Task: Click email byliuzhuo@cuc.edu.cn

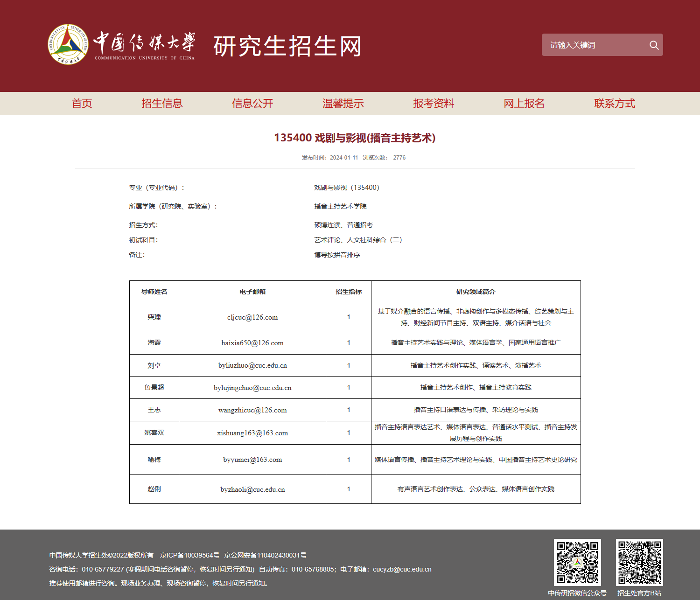Action: coord(252,365)
